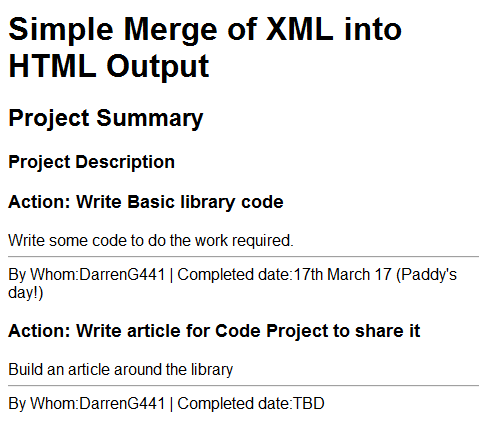Viewport: 479px width, 437px height.
Task: Click the pipe separator before "Completed date:TBD"
Action: coord(171,404)
